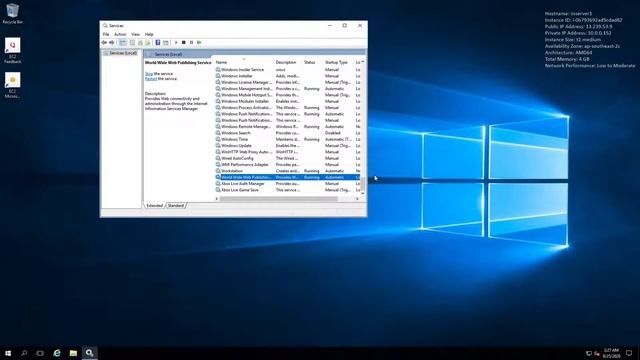
Task: Switch to the Standard tab
Action: [176, 206]
